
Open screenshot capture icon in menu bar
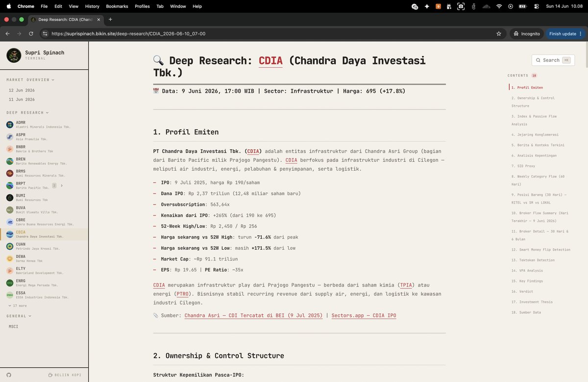point(461,6)
